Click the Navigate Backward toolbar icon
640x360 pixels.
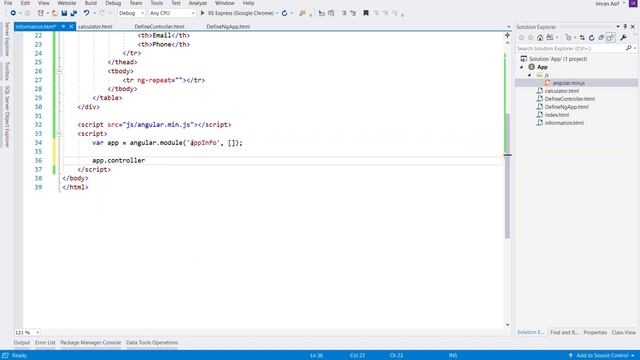(x=13, y=13)
